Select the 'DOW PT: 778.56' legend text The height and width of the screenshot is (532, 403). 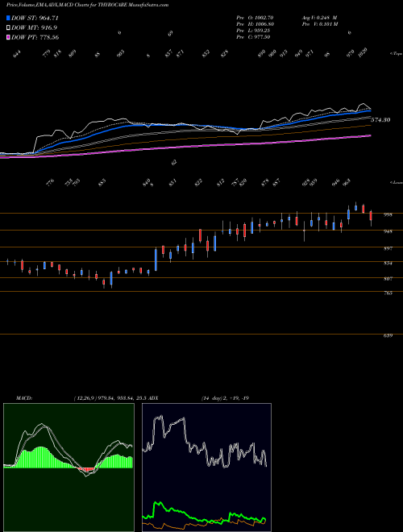(35, 37)
